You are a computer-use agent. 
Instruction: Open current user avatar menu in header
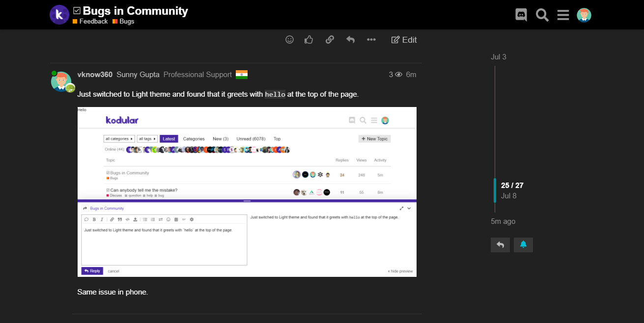(584, 15)
